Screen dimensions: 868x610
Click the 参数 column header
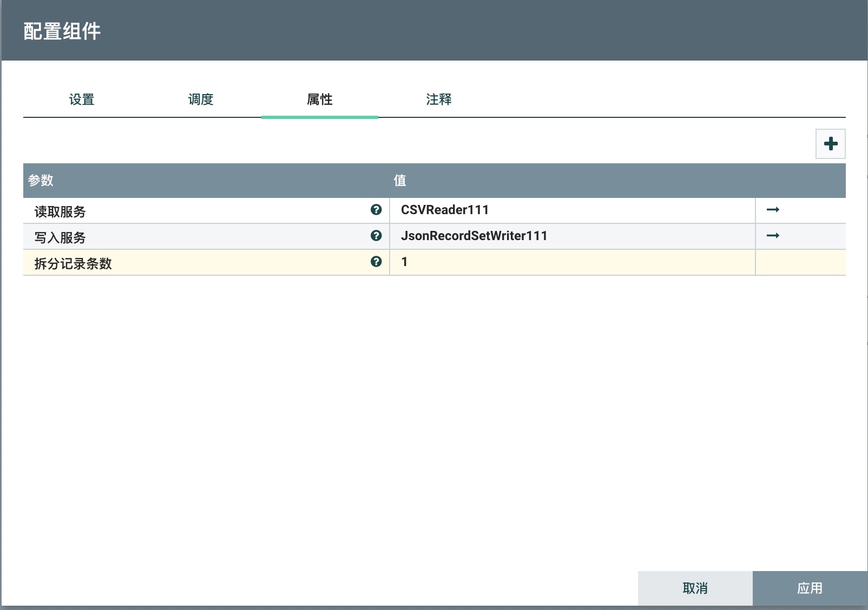41,181
